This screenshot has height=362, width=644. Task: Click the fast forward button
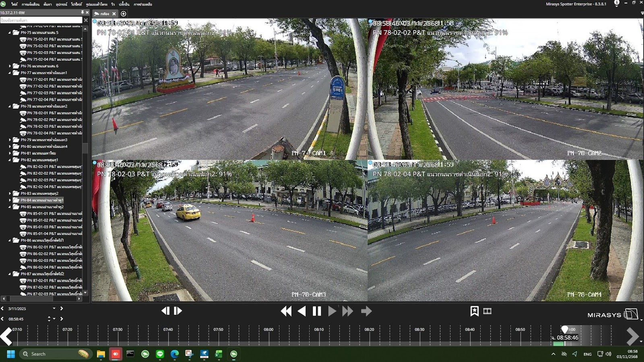pyautogui.click(x=347, y=311)
